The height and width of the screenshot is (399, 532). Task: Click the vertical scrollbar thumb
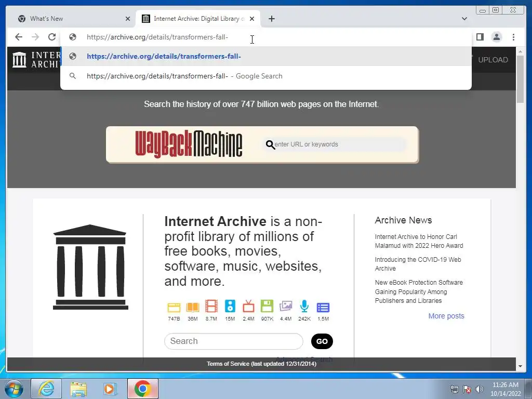pyautogui.click(x=520, y=79)
